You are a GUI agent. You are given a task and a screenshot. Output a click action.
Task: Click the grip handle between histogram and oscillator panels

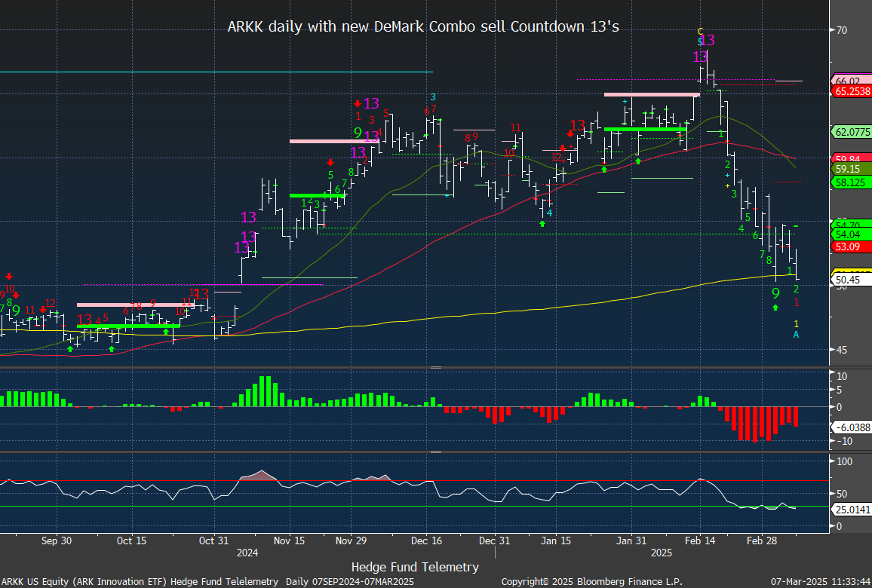tap(436, 452)
